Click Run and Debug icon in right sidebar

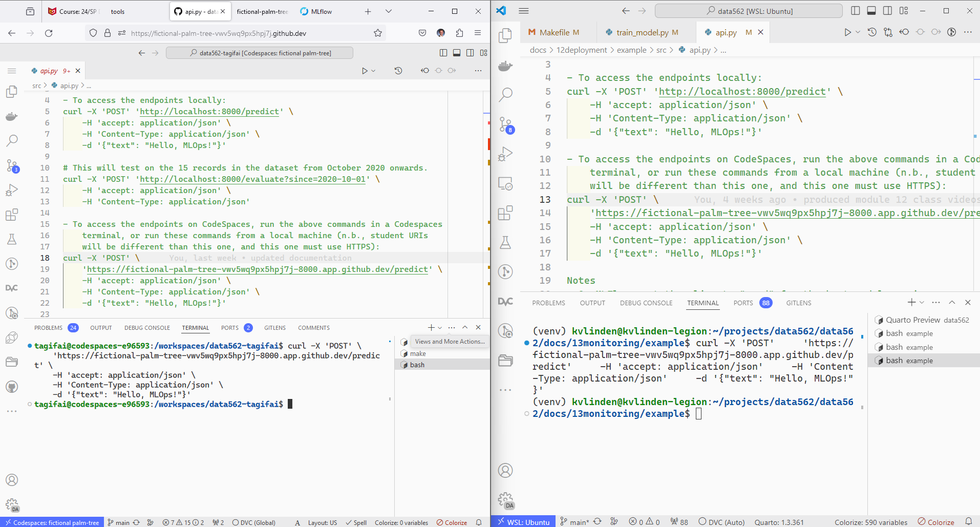[x=505, y=154]
